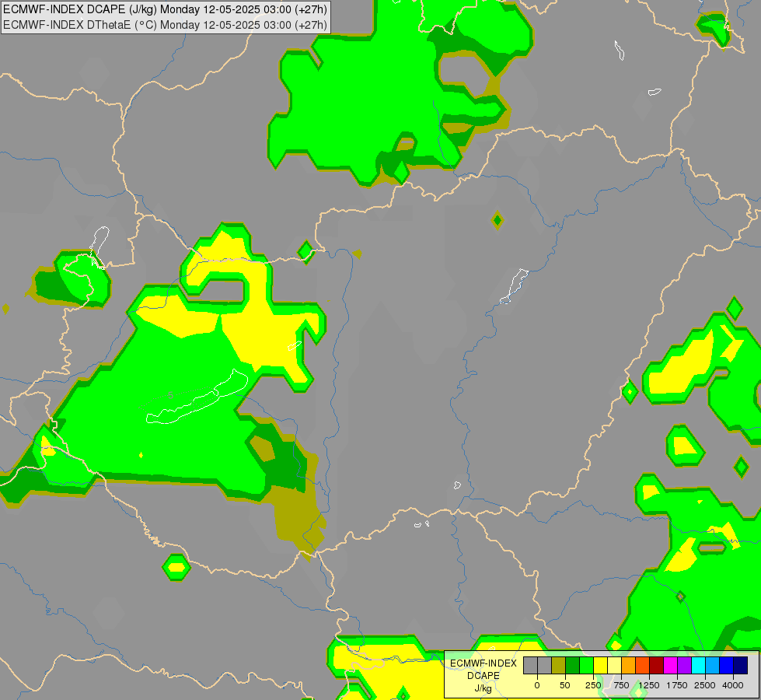Click the legend value 750
The width and height of the screenshot is (761, 700).
[x=621, y=685]
